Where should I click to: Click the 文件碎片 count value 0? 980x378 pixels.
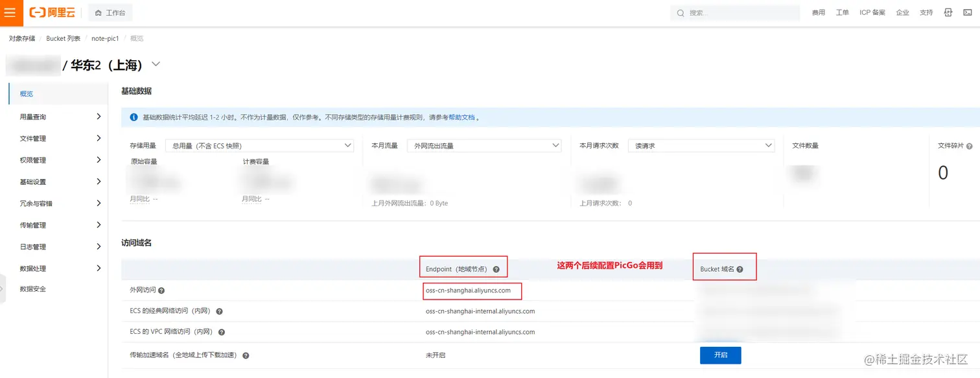[x=943, y=172]
